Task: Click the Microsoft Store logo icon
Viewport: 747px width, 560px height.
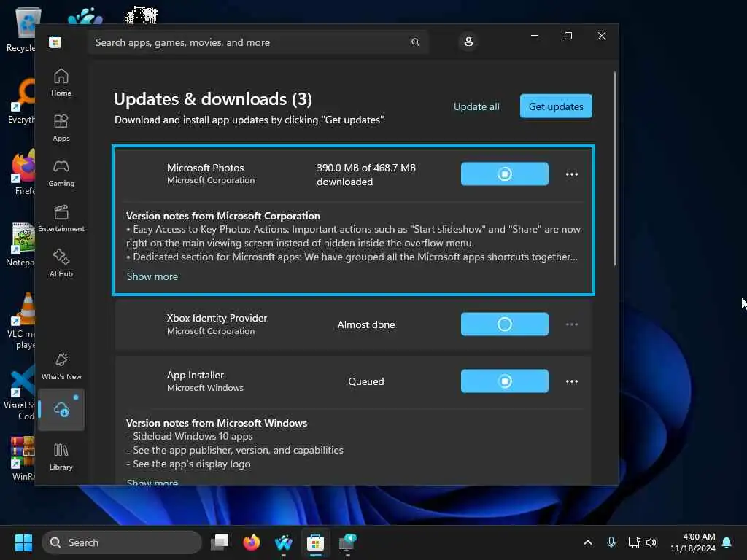Action: [x=55, y=42]
